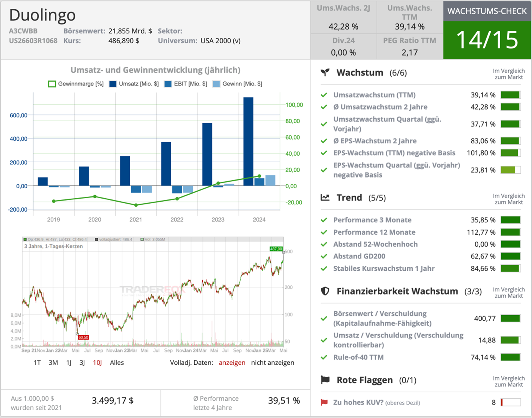Click 'nicht anzeigen' for Volladj. Daten
The image size is (532, 418).
click(x=273, y=362)
